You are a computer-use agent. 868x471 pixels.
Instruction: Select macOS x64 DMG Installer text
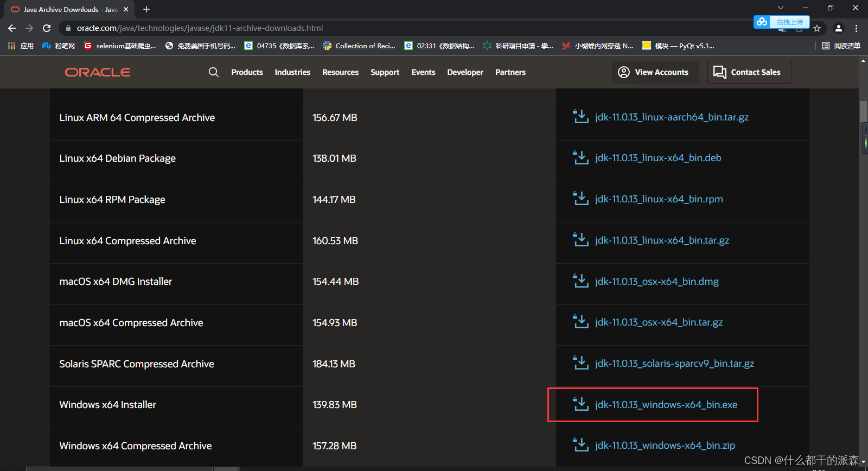[x=116, y=282]
